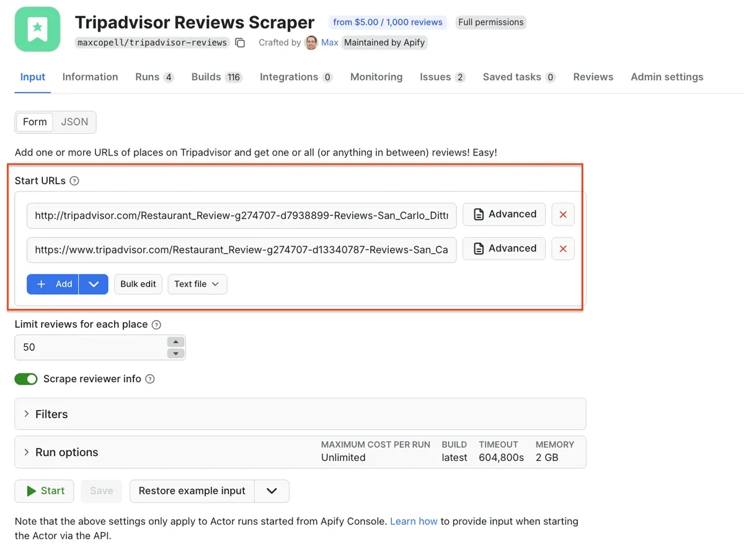The height and width of the screenshot is (560, 744).
Task: Click Restore example input
Action: pyautogui.click(x=192, y=491)
